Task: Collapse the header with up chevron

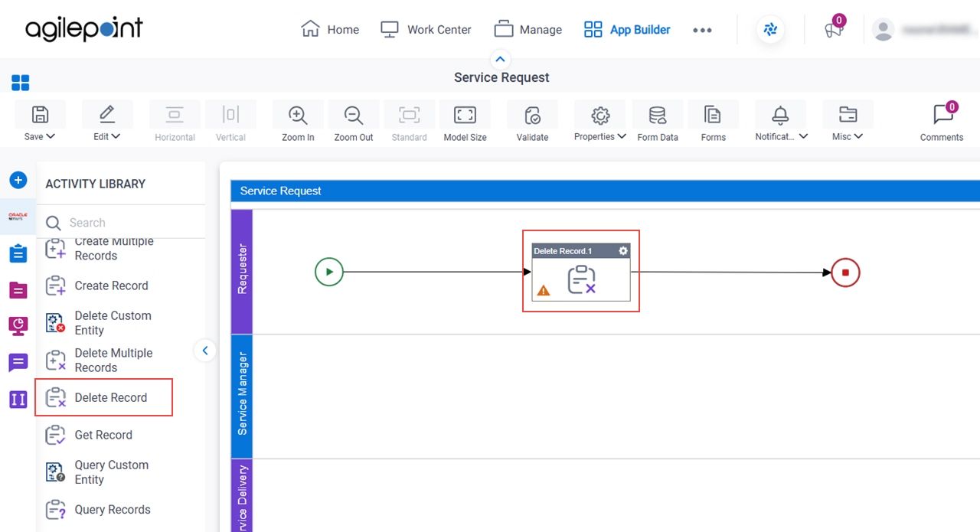Action: (500, 59)
